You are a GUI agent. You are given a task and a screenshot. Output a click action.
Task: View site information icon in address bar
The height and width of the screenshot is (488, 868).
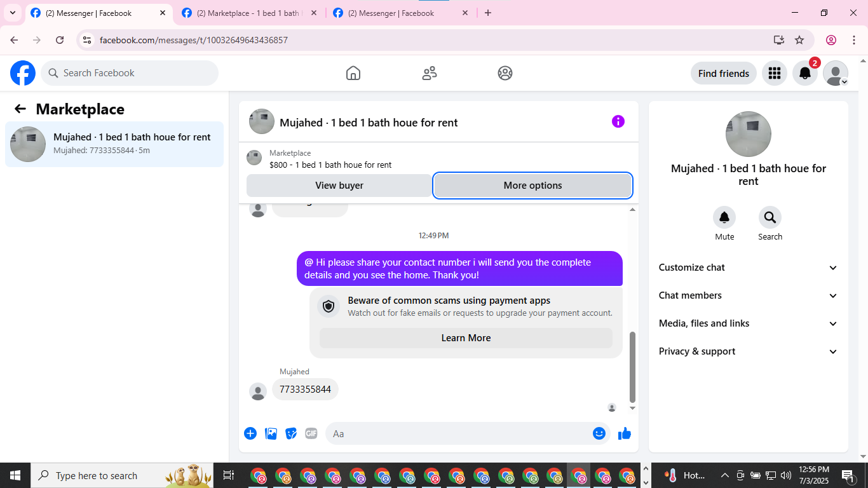pyautogui.click(x=88, y=40)
